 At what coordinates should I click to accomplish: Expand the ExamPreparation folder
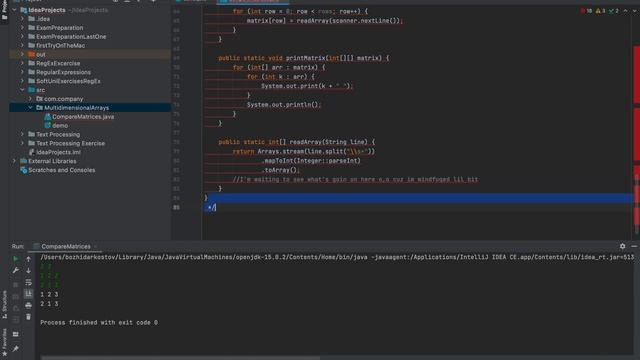[22, 28]
